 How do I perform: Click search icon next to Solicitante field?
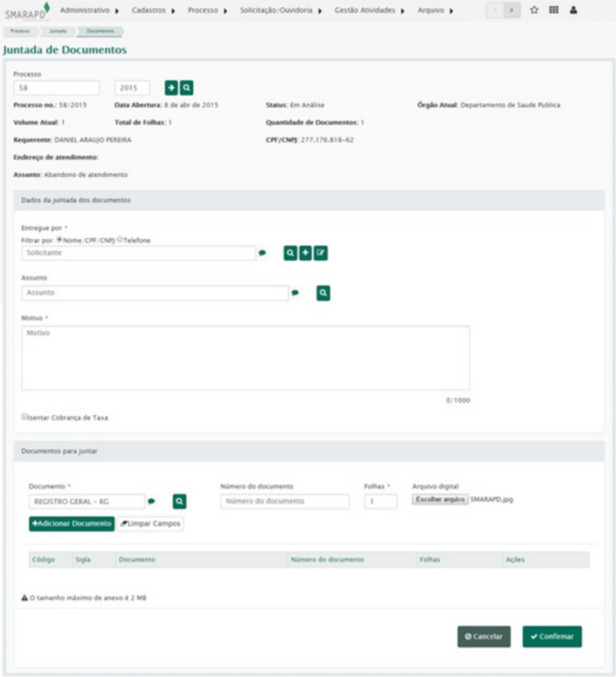click(x=291, y=253)
